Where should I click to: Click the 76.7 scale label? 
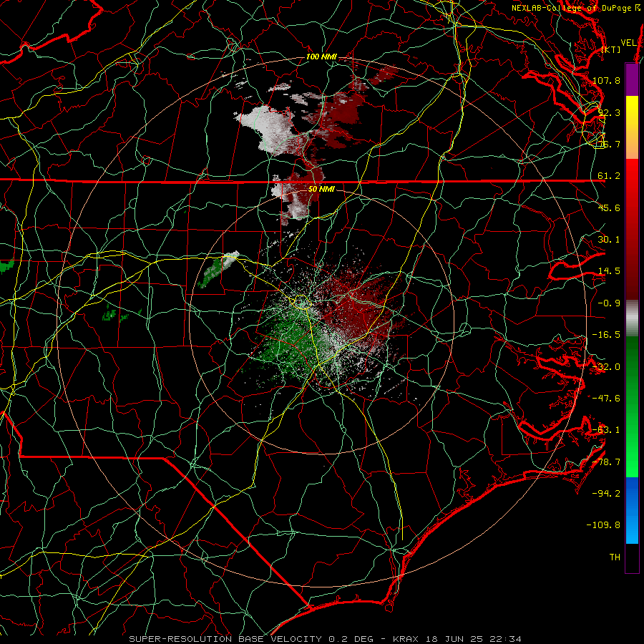[609, 144]
